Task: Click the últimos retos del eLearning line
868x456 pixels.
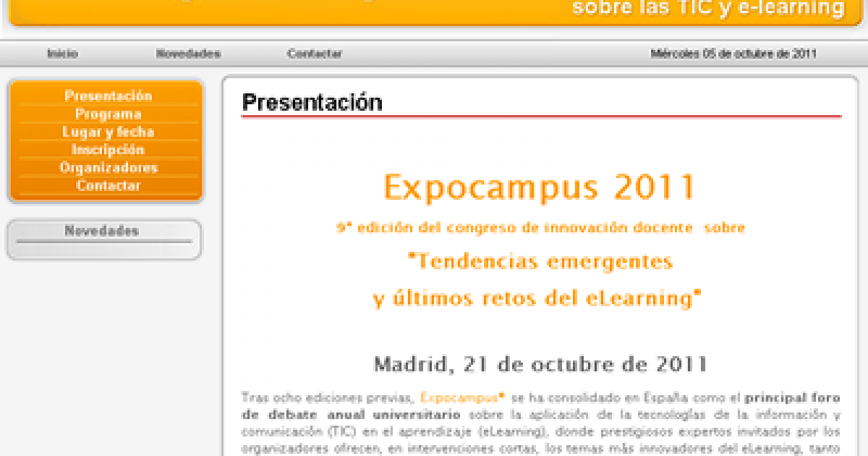Action: (x=537, y=298)
